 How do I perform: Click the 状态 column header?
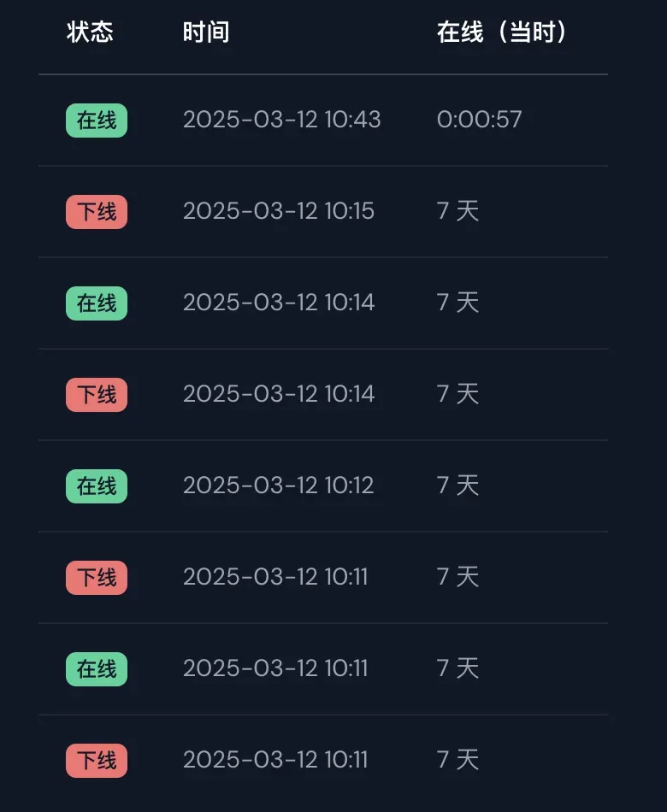[x=90, y=32]
